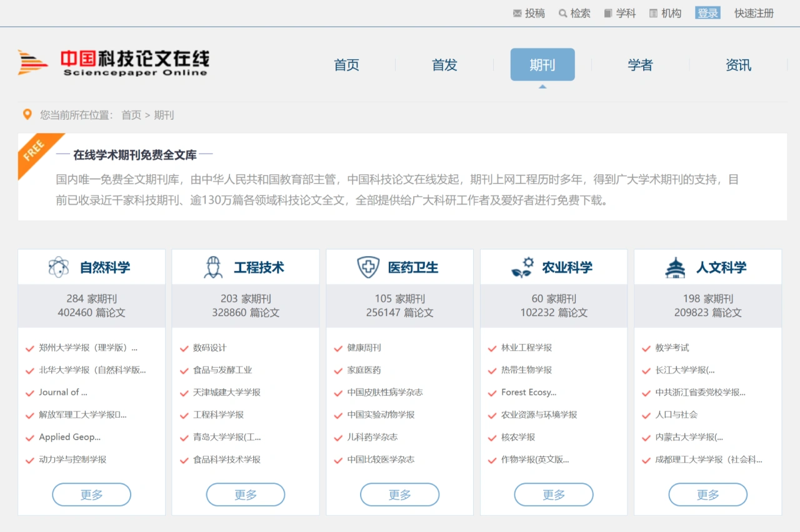This screenshot has width=800, height=532.
Task: Click 更多 under 农业科学
Action: (554, 495)
